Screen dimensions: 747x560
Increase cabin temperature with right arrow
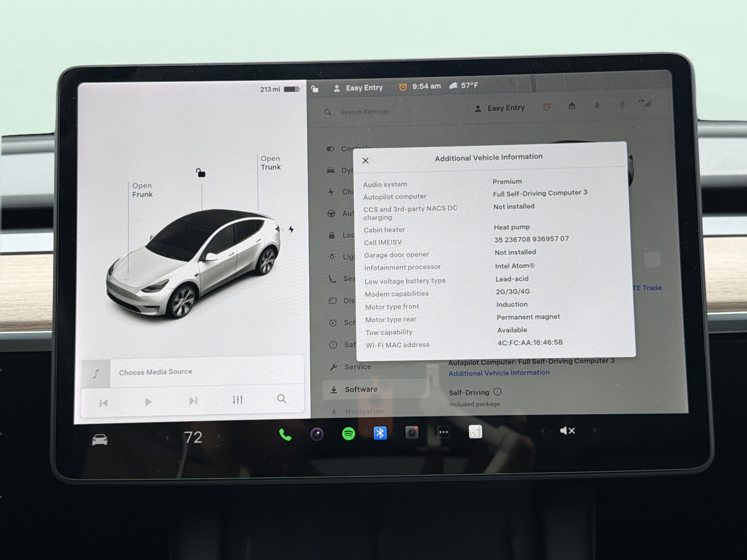tap(219, 437)
